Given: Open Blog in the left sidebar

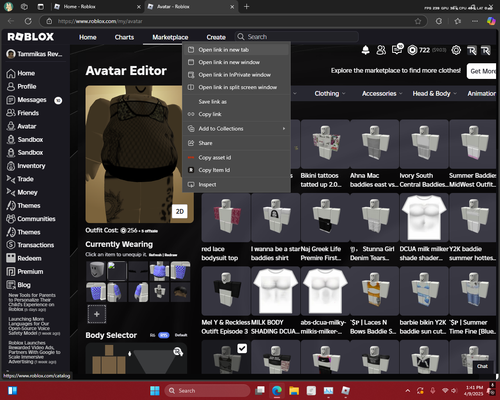Looking at the screenshot, I should coord(19,285).
